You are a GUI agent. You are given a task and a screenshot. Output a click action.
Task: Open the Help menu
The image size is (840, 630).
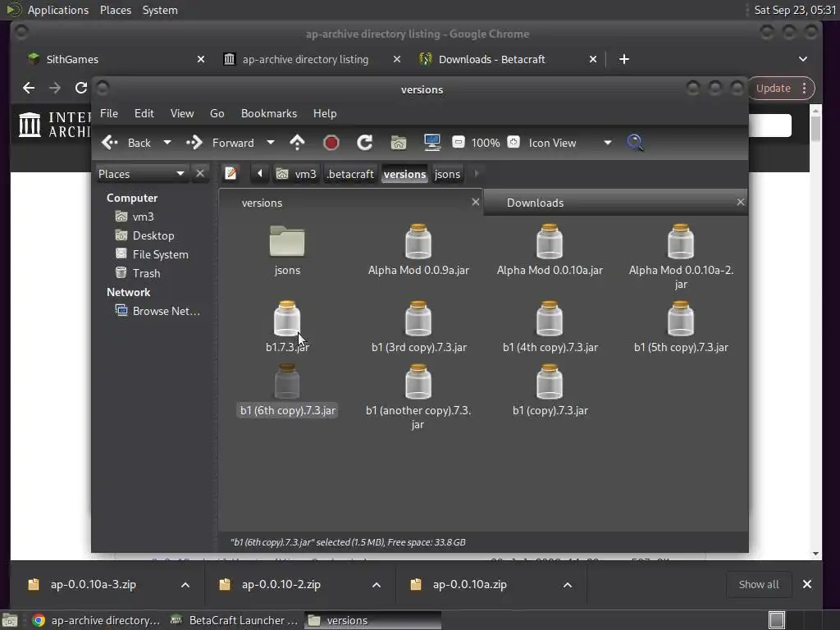(325, 113)
